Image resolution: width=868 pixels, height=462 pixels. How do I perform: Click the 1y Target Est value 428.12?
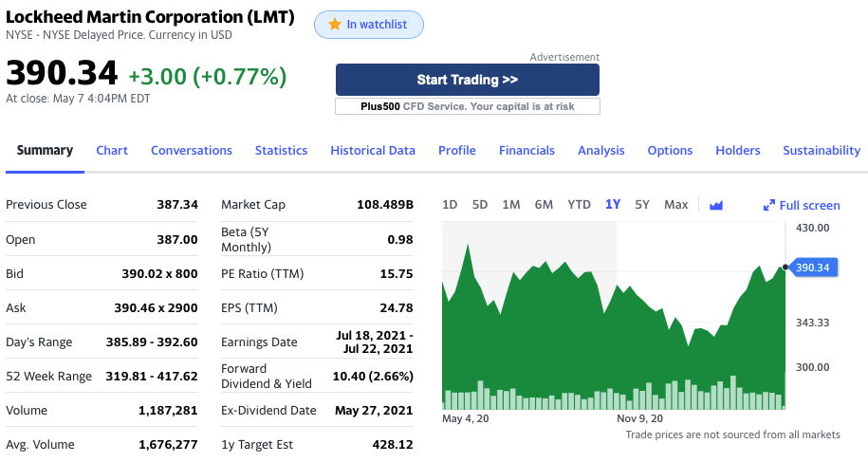pos(393,445)
